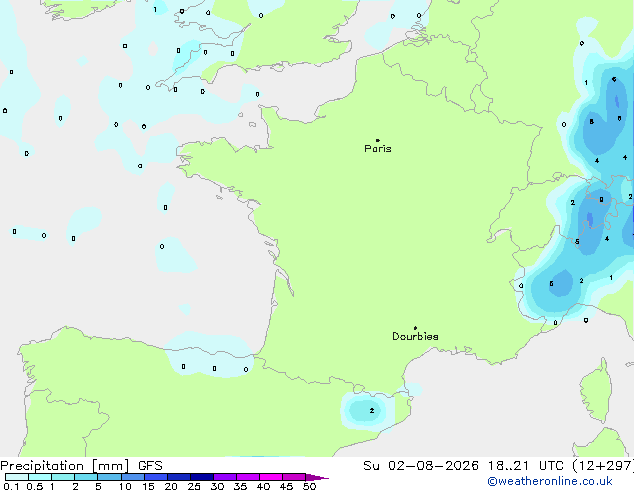Click the '50' legend scale label
634x490 pixels.
(309, 486)
